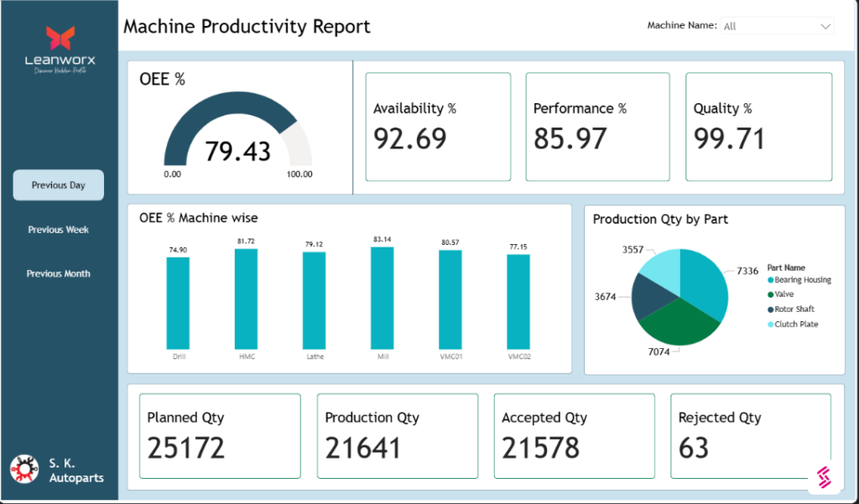Click the Leanworx butterfly logo
This screenshot has height=504, width=859.
tap(60, 38)
